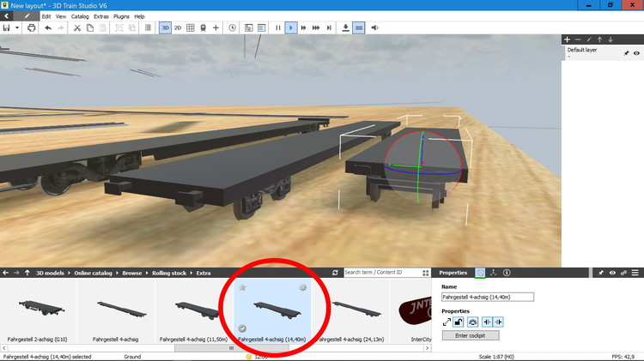This screenshot has width=644, height=361.
Task: Open Browse breadcrumb
Action: [x=132, y=274]
